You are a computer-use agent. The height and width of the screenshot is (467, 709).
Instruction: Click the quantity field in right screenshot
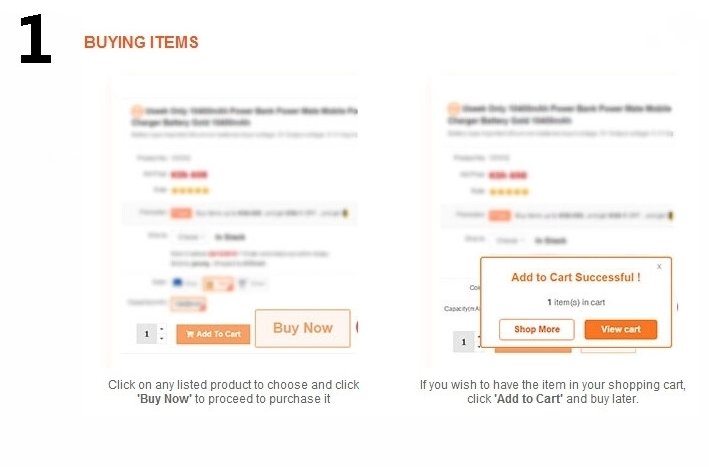[463, 342]
